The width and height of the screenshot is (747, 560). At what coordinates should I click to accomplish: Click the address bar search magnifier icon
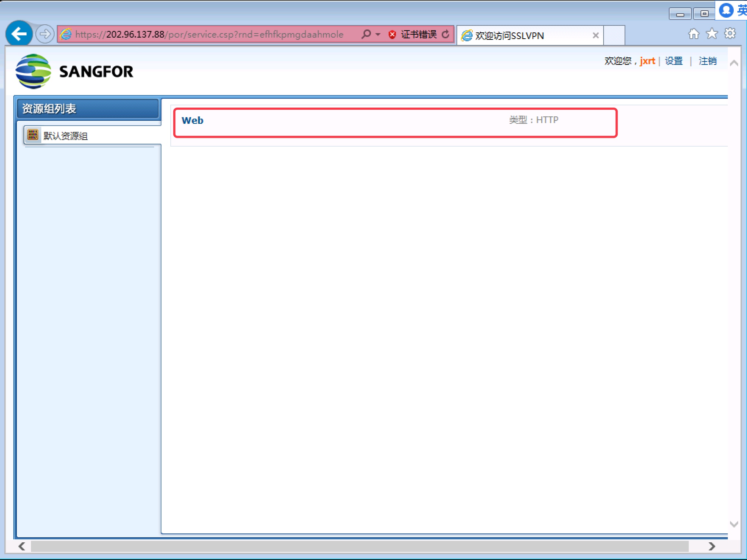[x=366, y=34]
